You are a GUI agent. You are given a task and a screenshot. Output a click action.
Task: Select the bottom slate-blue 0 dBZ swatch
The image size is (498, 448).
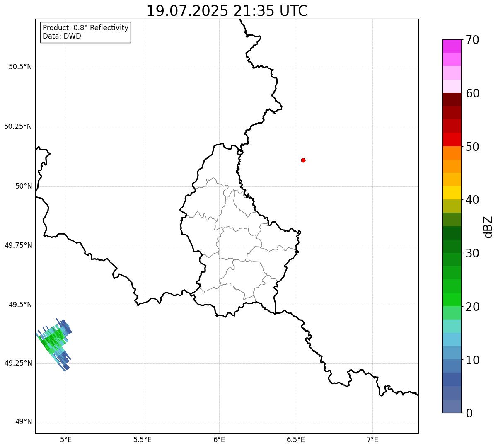click(x=452, y=406)
